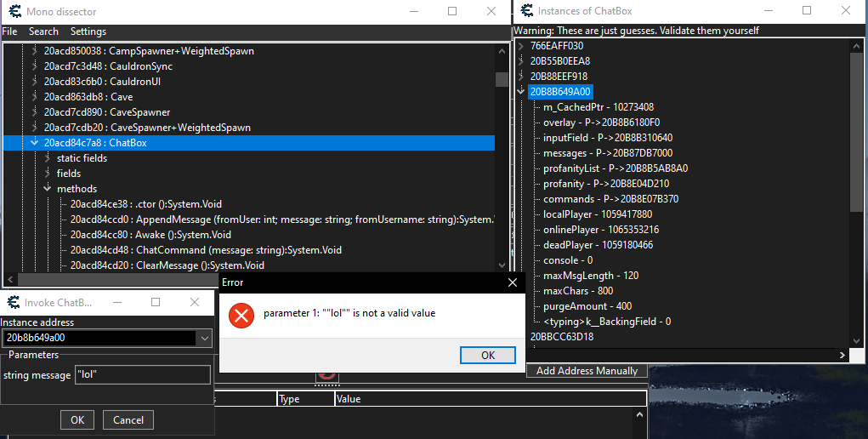
Task: Expand the CampSpawner+WeightedSpawn node
Action: coord(34,51)
